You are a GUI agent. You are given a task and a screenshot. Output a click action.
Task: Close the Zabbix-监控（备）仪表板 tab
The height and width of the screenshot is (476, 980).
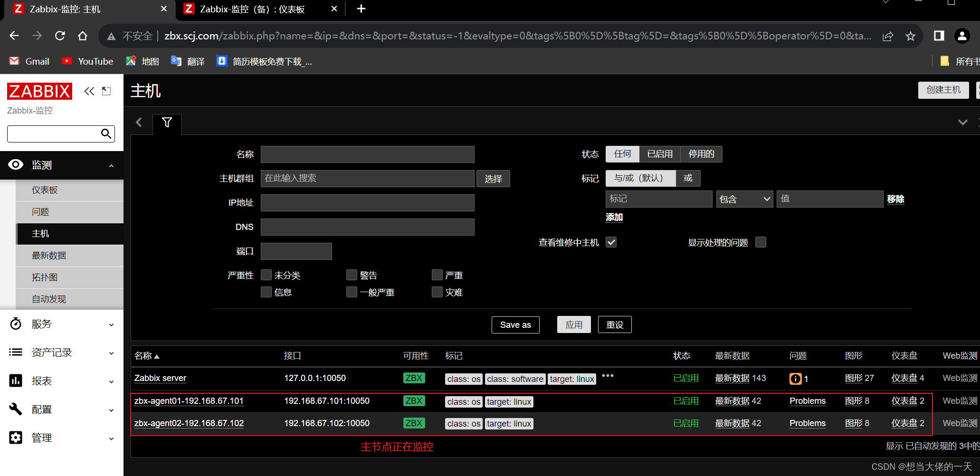click(334, 9)
